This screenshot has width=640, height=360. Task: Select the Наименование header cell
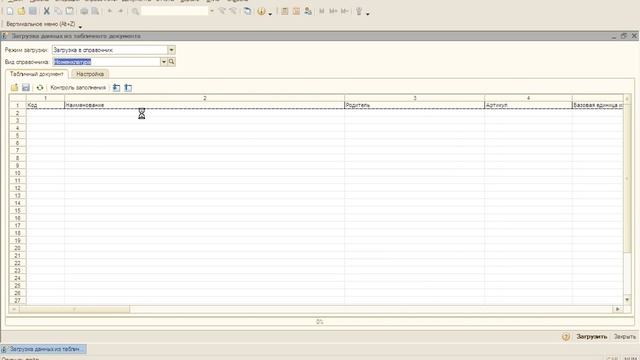point(204,105)
